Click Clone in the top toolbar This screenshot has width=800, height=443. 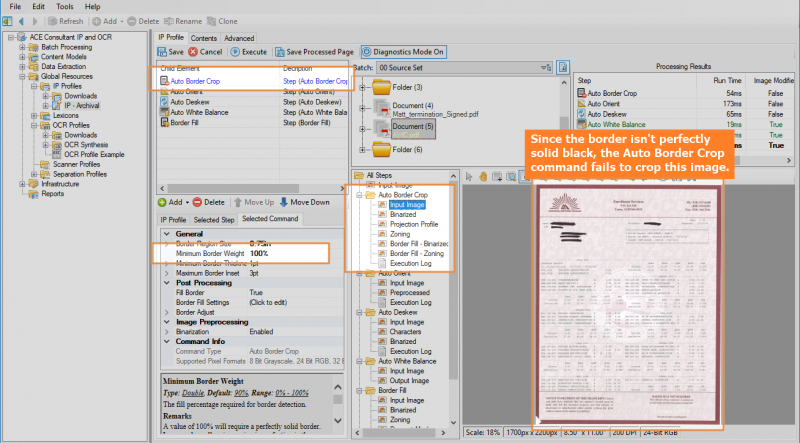click(x=222, y=21)
